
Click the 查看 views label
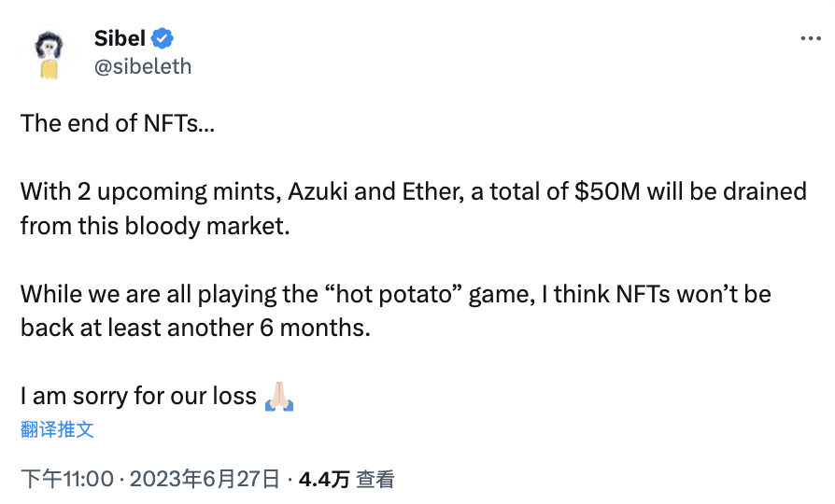click(376, 480)
